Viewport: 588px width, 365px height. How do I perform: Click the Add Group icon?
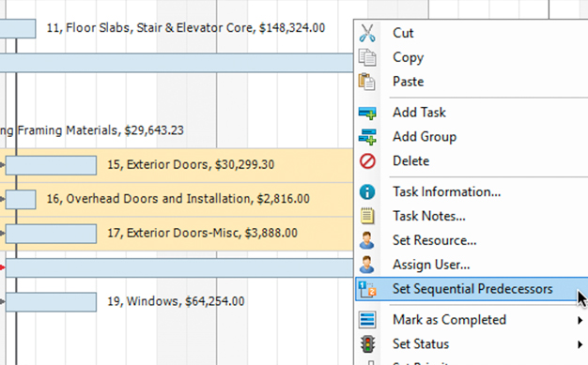pos(367,137)
